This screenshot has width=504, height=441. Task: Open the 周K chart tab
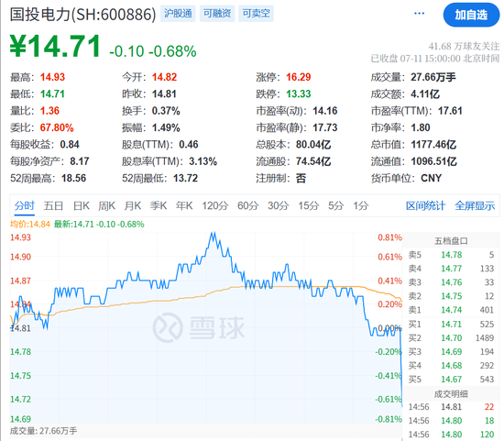[x=106, y=205]
